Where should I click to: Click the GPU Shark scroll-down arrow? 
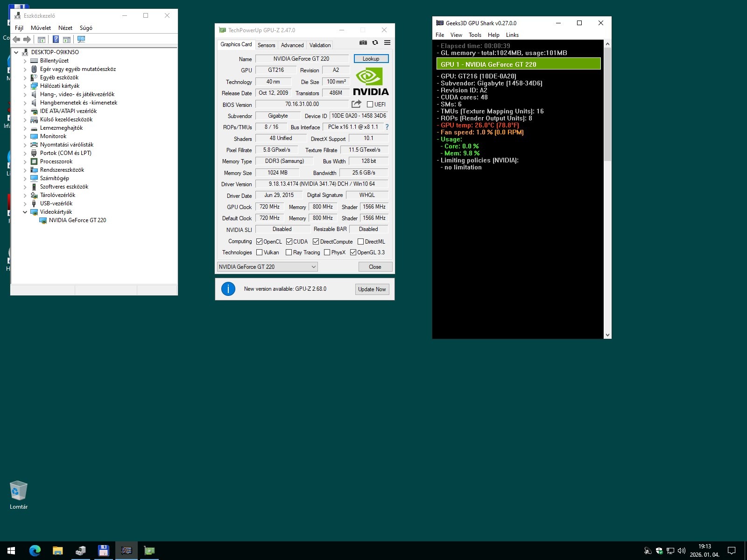click(607, 335)
